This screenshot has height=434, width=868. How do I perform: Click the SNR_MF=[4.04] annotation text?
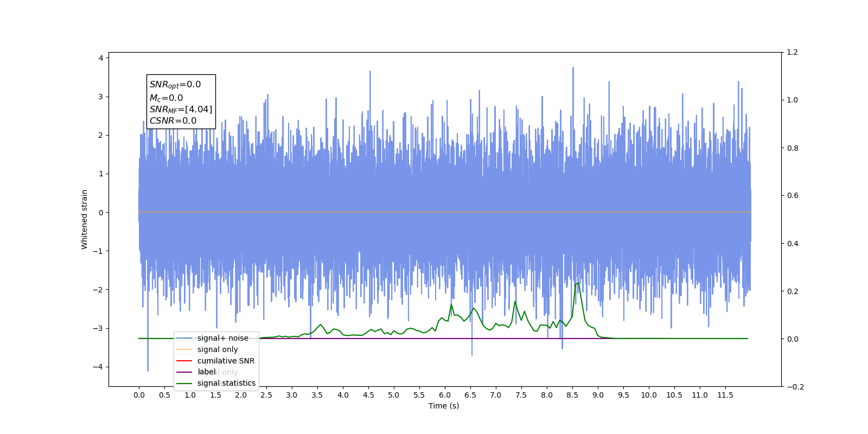point(181,110)
